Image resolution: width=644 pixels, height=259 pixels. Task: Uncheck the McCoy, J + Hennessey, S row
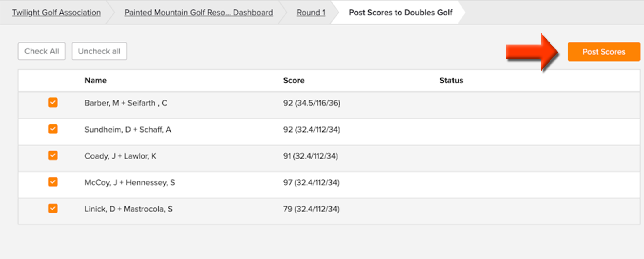click(53, 182)
